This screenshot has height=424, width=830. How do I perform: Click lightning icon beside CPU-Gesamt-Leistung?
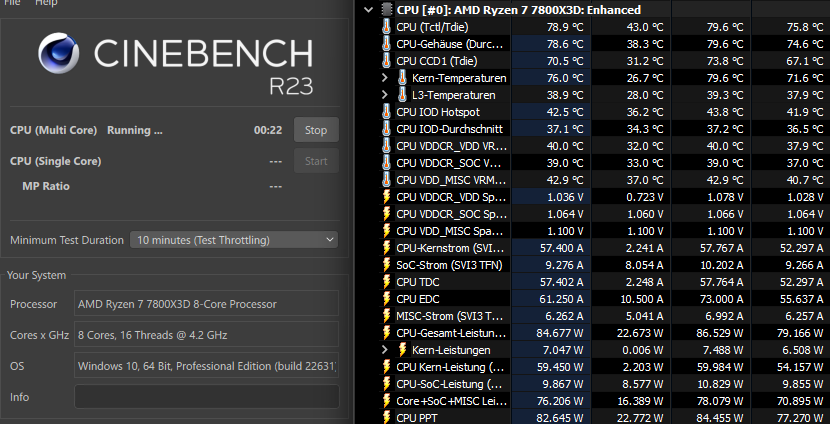click(x=386, y=333)
